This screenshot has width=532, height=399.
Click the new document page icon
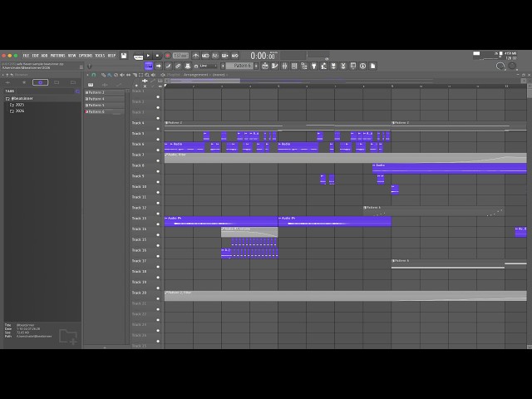[x=372, y=66]
